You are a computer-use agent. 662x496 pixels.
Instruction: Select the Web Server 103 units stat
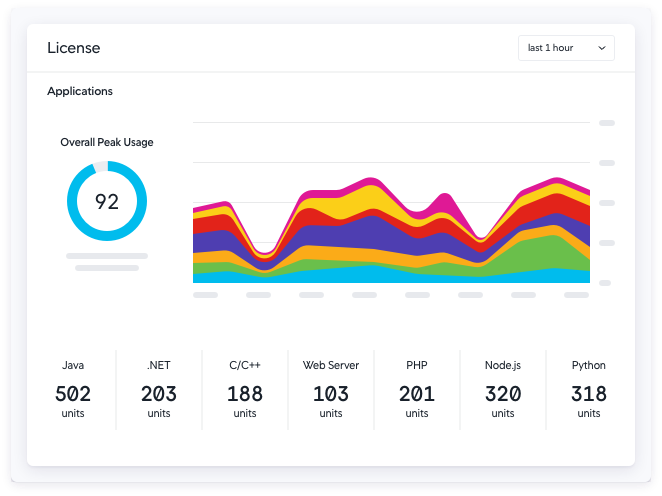tap(331, 389)
